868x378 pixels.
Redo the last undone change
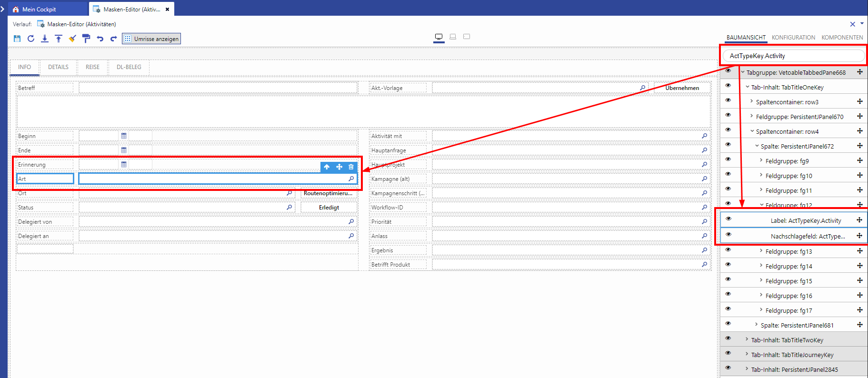click(113, 39)
